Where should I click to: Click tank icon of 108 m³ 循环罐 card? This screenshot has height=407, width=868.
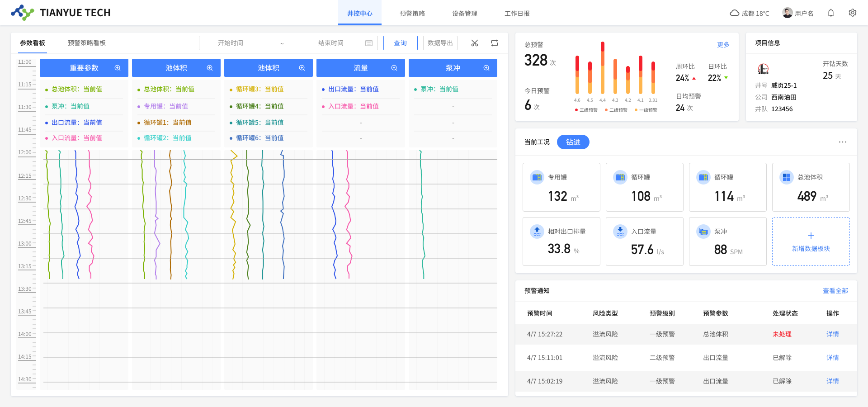(620, 177)
